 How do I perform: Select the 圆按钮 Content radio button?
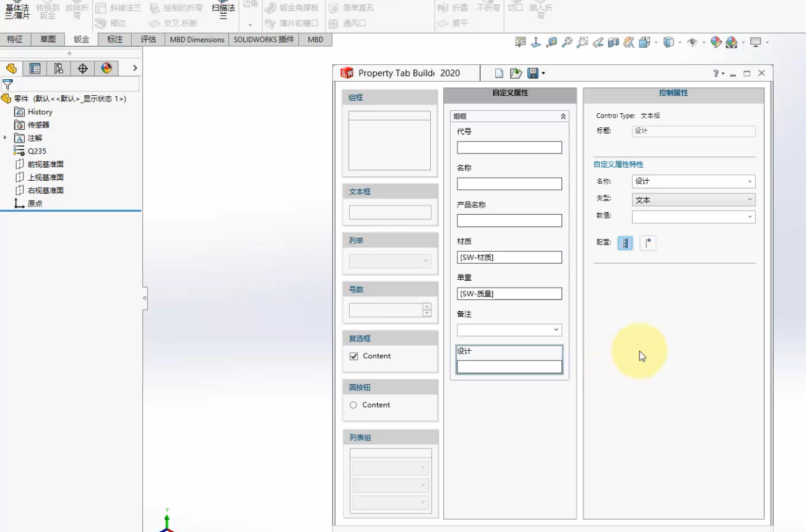coord(353,405)
